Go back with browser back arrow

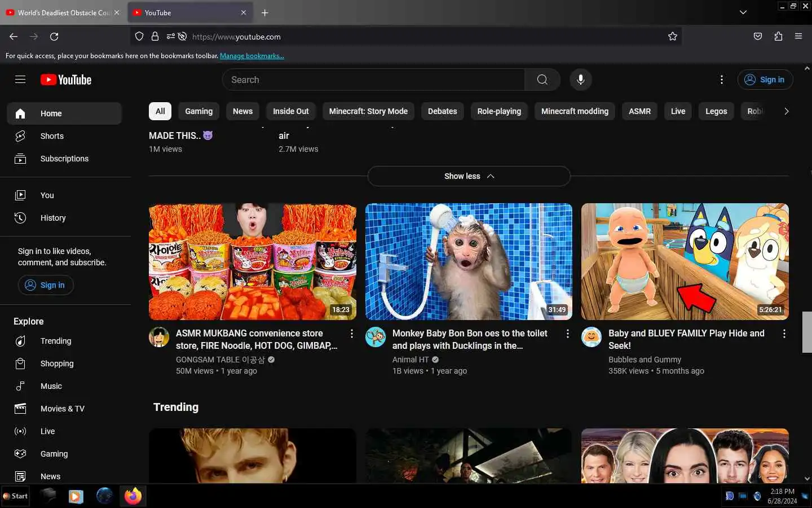(x=14, y=37)
